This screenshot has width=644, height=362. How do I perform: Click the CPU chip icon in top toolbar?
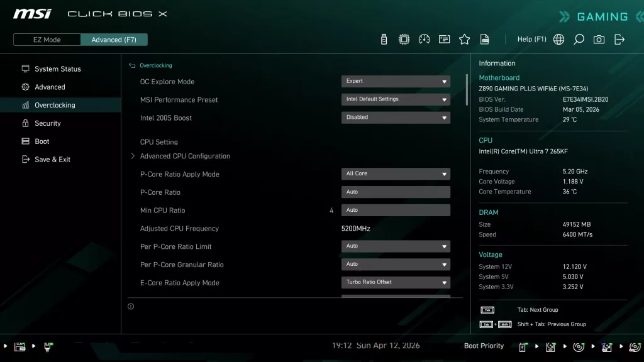pos(404,40)
